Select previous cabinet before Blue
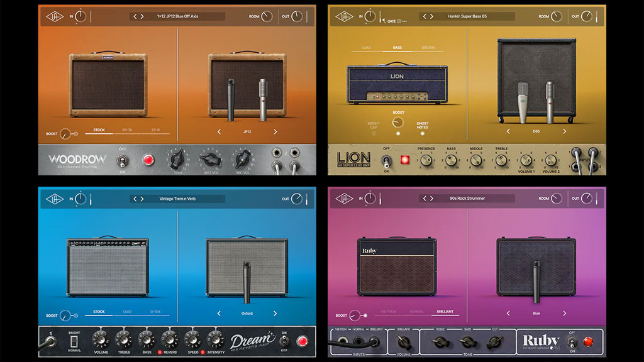The width and height of the screenshot is (644, 362). coord(508,313)
